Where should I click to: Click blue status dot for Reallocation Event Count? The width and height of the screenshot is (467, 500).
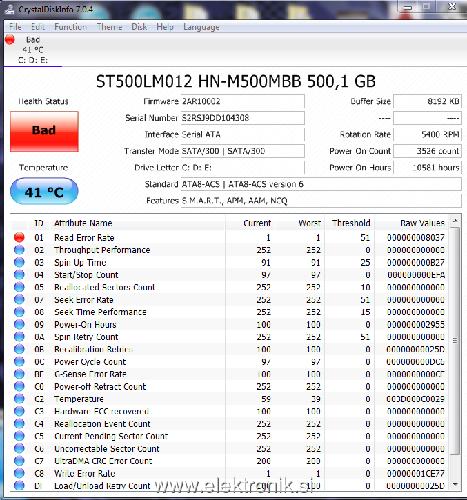click(x=19, y=424)
